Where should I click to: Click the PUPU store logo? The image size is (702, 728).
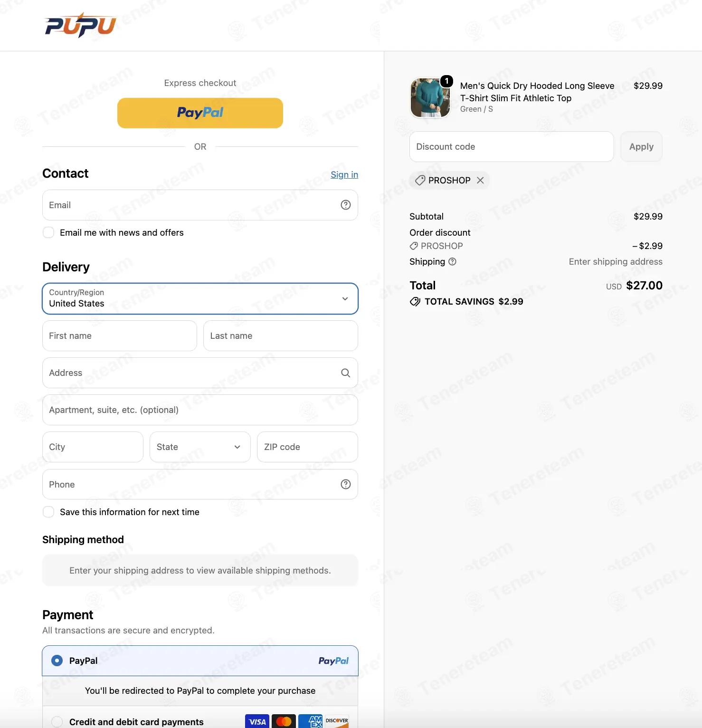pos(80,25)
